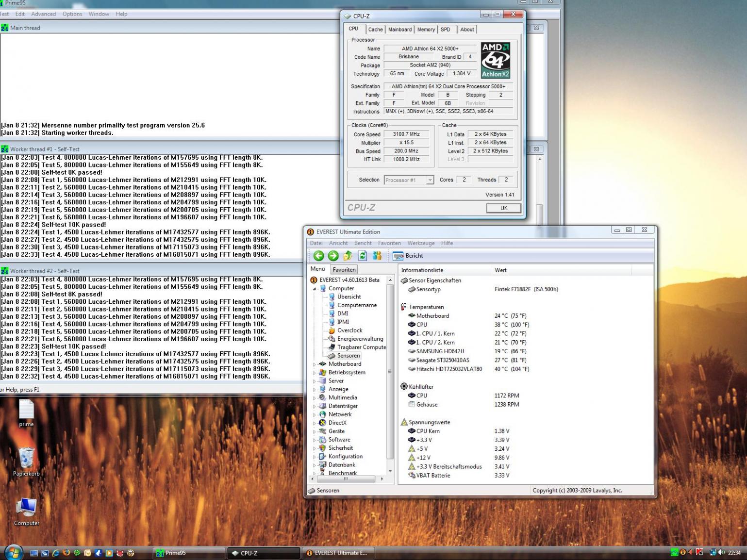Click the EVEREST refresh icon
The width and height of the screenshot is (747, 560).
[x=362, y=256]
